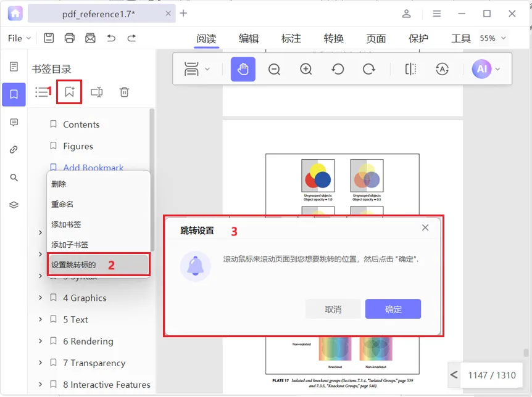
Task: Switch to the 工具 tab
Action: (x=461, y=39)
